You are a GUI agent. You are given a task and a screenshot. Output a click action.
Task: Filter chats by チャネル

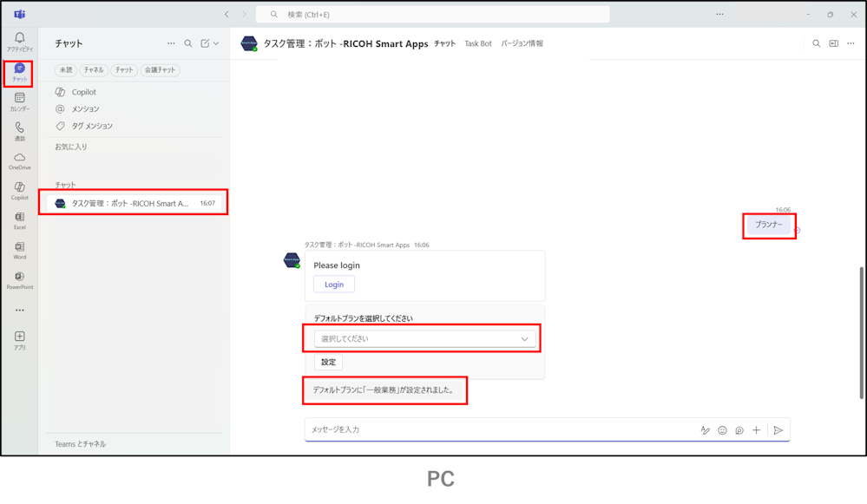(94, 70)
